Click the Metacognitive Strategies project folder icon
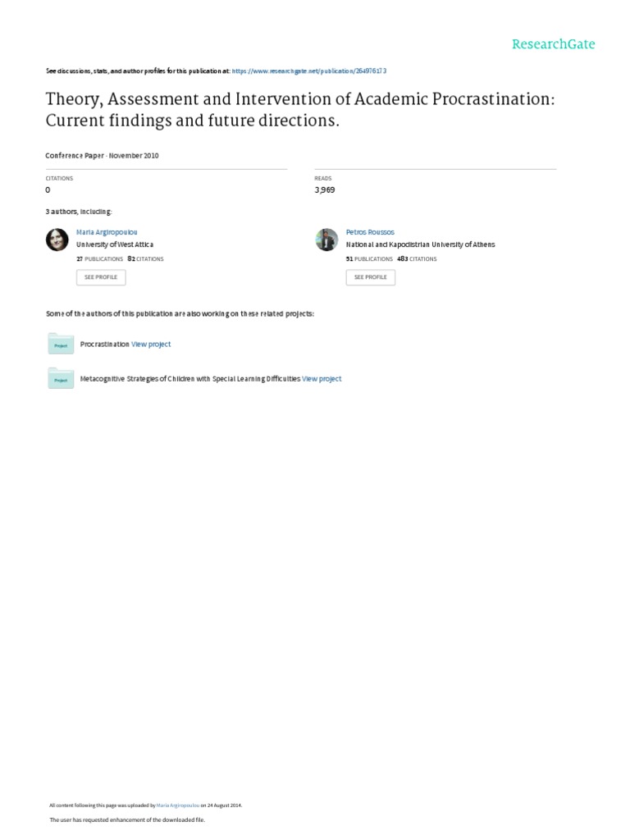Viewport: 630px width, 840px height. 61,378
